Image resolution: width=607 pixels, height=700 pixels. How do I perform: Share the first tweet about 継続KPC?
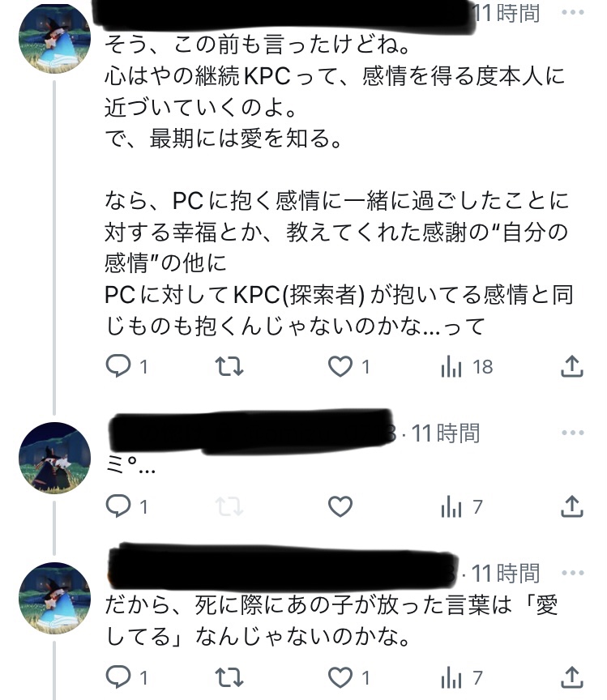[x=572, y=367]
